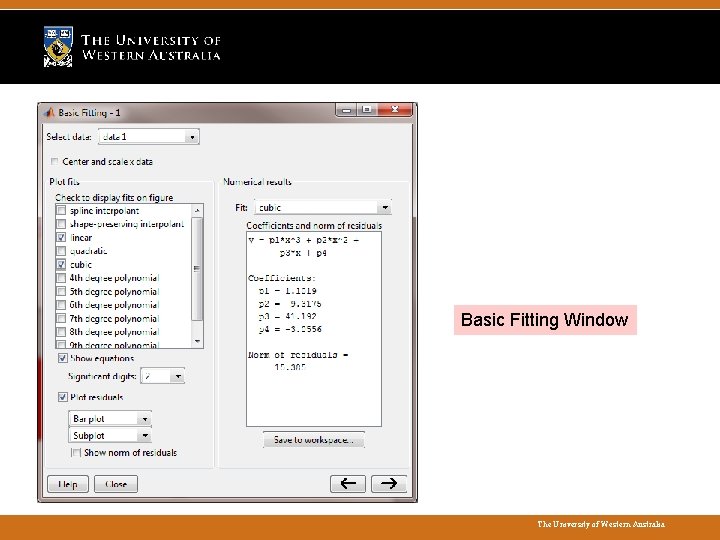The image size is (720, 540).
Task: Open the Select data dropdown
Action: (149, 137)
